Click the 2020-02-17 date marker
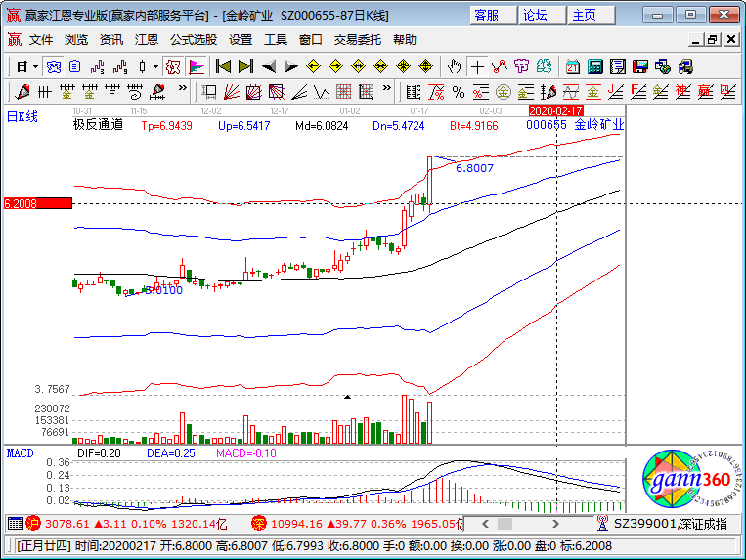Screen dimensions: 746x560 point(555,110)
